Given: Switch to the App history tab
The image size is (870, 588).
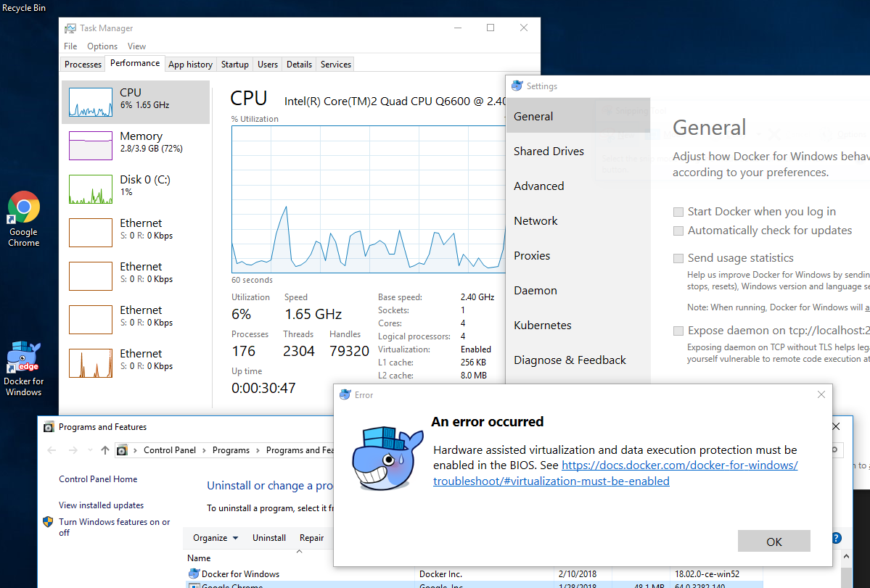Looking at the screenshot, I should (x=190, y=65).
